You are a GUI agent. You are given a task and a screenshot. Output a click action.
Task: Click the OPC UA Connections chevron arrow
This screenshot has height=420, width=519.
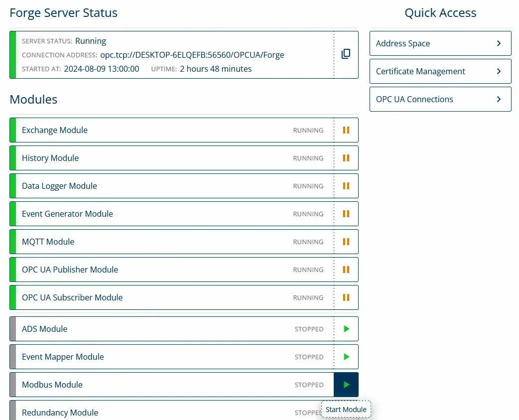pyautogui.click(x=499, y=99)
